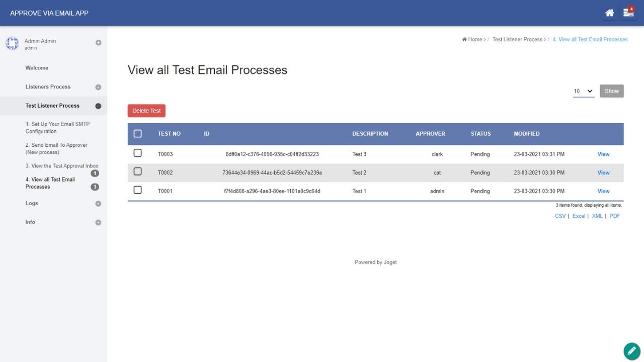The height and width of the screenshot is (362, 644).
Task: Click the Show button
Action: coord(612,91)
